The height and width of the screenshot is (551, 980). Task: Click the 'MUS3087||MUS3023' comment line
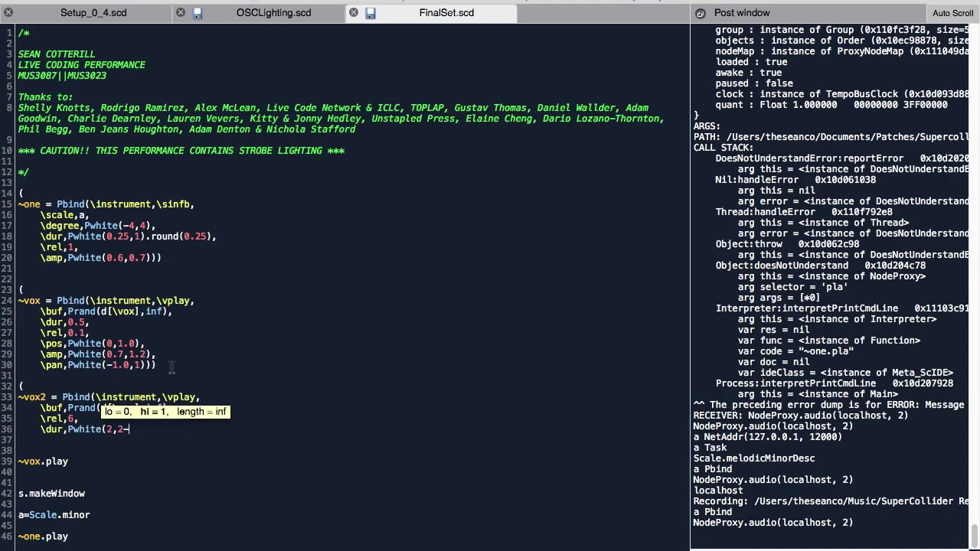pos(62,76)
